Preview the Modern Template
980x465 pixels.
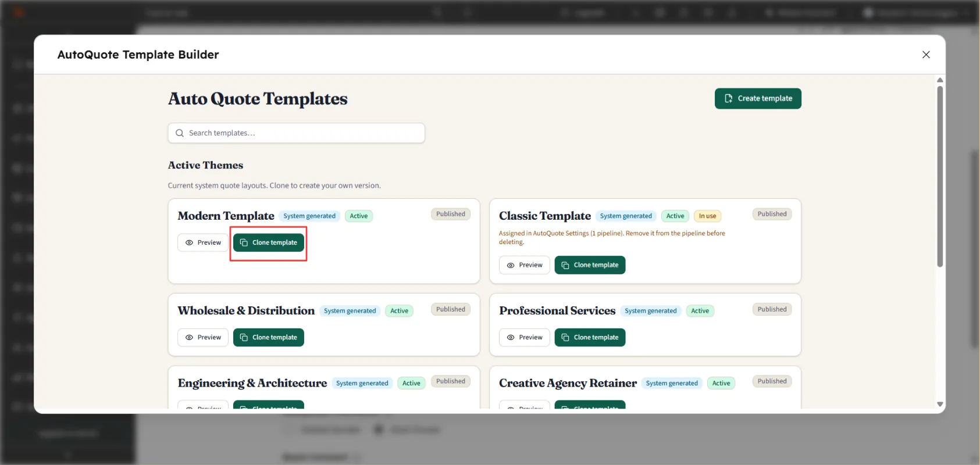tap(203, 242)
